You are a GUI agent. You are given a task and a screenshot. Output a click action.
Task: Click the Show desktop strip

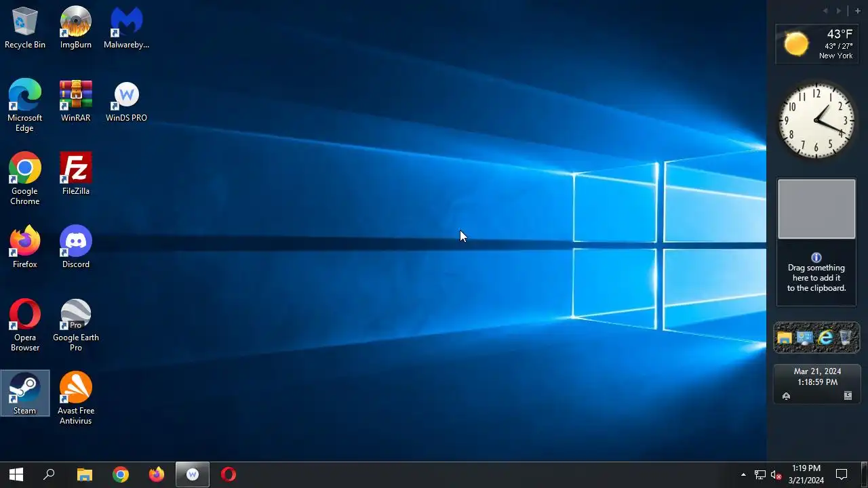(865, 474)
